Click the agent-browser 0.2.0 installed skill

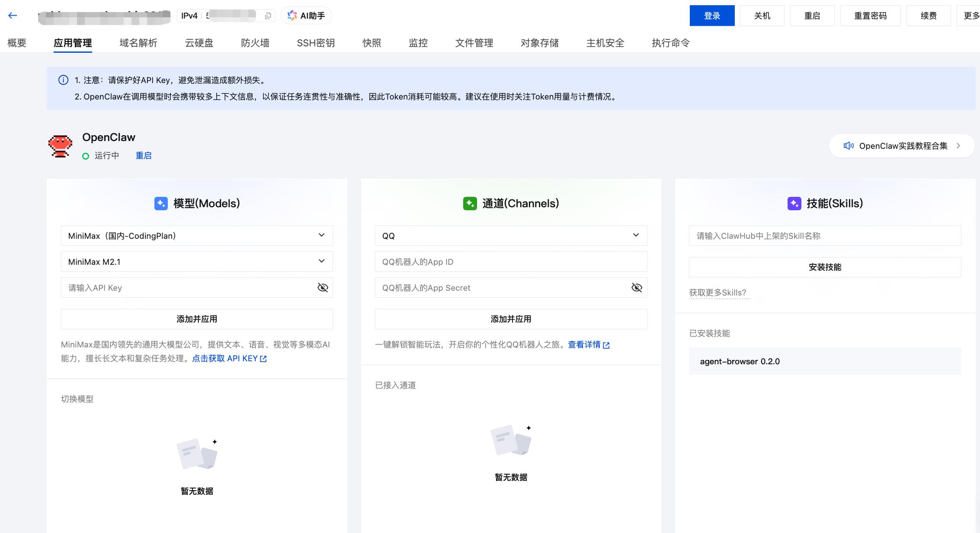740,361
